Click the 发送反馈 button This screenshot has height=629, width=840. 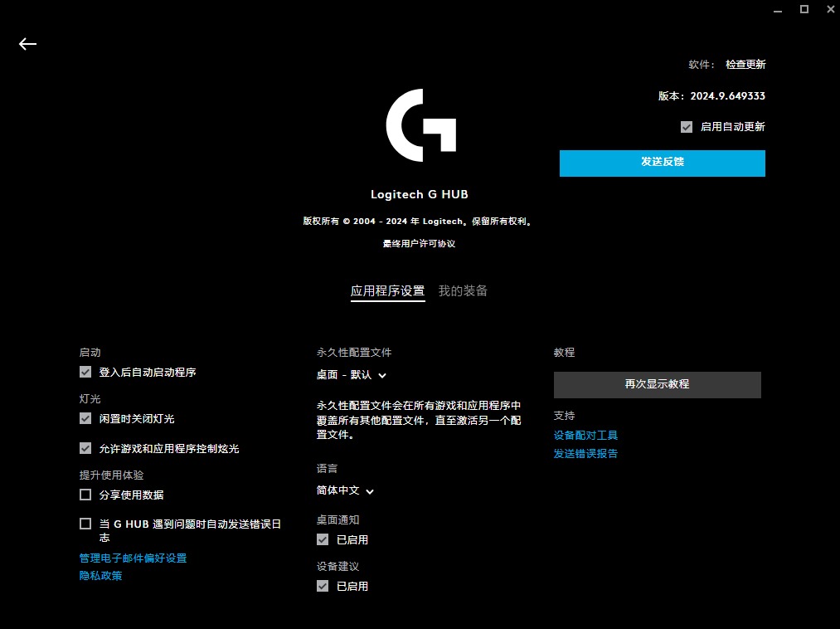point(661,163)
